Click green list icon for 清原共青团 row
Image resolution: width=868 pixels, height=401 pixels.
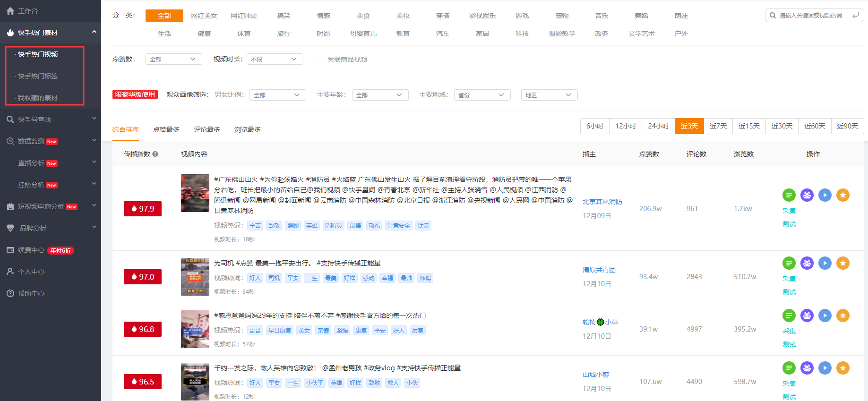tap(789, 263)
